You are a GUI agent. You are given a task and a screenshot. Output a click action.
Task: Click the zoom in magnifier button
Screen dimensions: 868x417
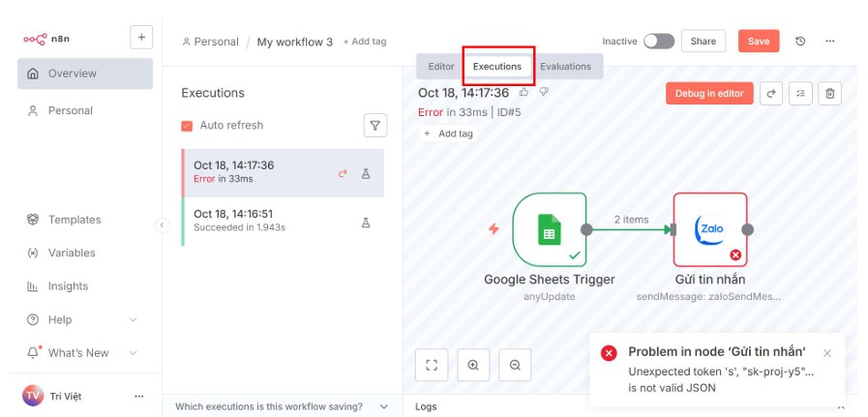[473, 365]
